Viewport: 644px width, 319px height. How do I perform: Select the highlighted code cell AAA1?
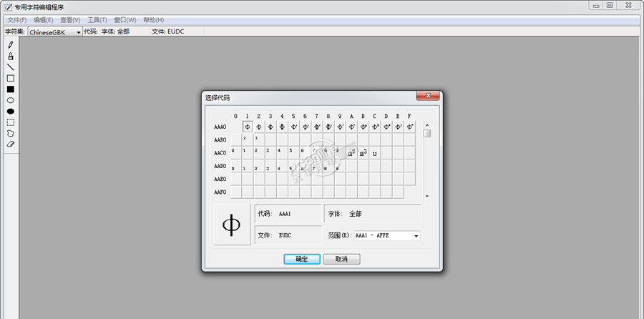[x=248, y=127]
